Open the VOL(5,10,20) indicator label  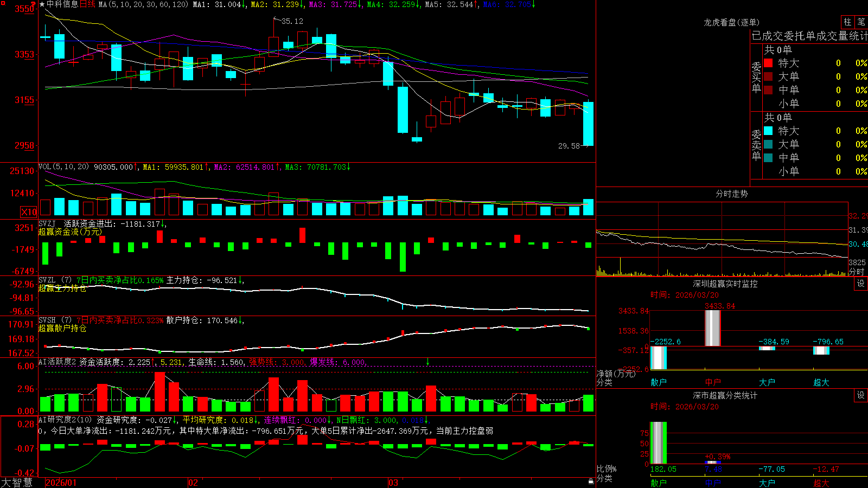(63, 167)
